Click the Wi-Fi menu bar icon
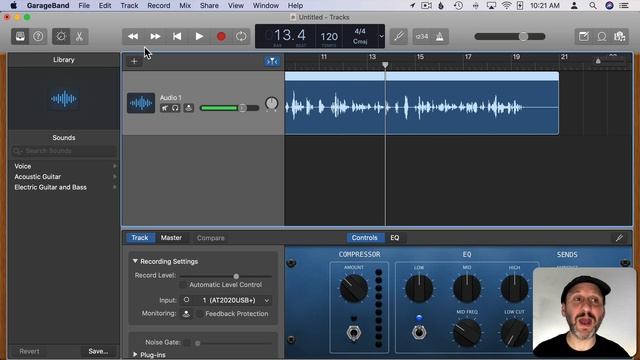 click(x=506, y=6)
